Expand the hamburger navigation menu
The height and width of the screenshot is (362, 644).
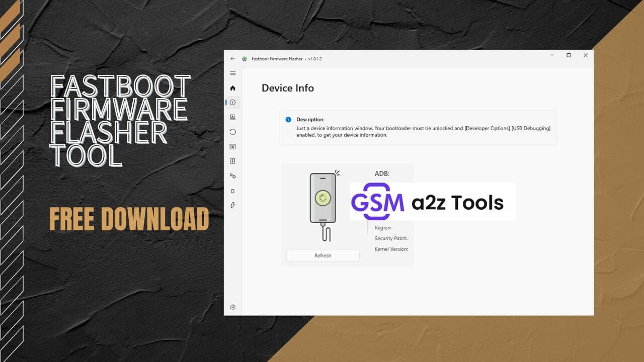click(232, 73)
